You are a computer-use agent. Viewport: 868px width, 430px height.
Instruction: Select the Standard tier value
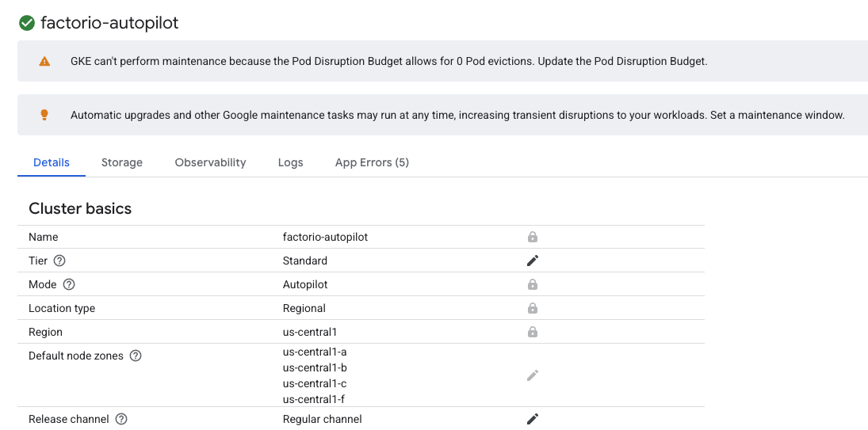(x=305, y=261)
